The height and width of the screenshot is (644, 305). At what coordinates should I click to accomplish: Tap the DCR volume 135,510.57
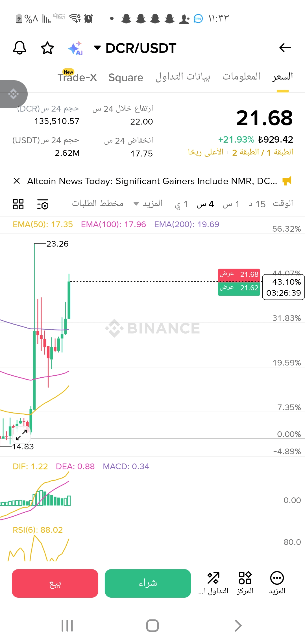(x=57, y=121)
